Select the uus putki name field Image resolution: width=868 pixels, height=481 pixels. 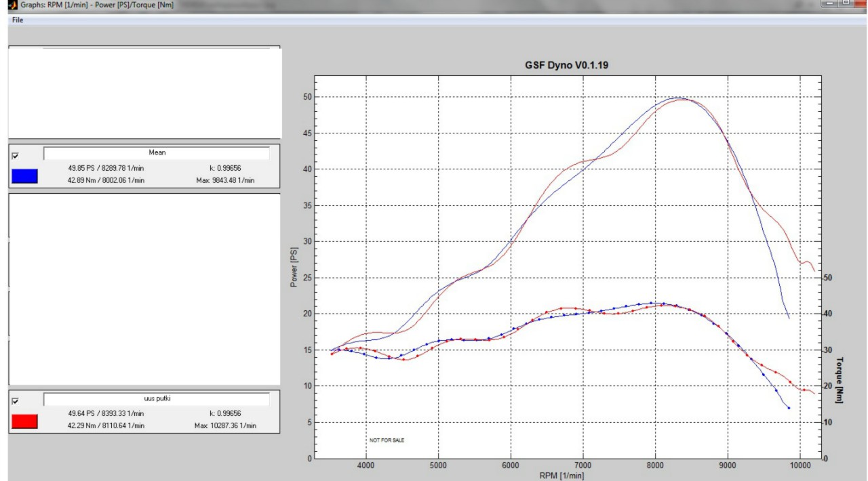tap(157, 399)
